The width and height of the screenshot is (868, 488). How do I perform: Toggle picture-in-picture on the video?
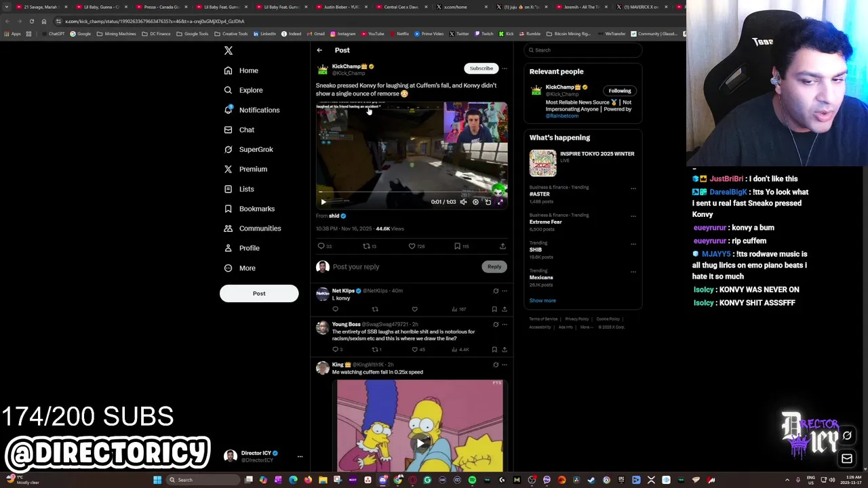(488, 201)
